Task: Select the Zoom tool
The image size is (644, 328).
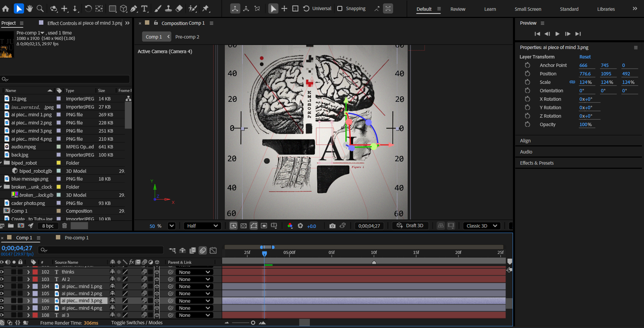Action: 40,8
